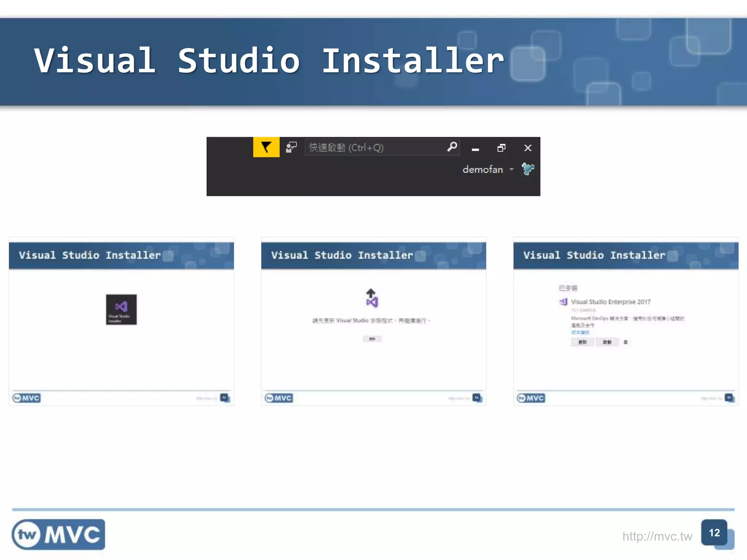The image size is (747, 560).
Task: Click the second grey button under Enterprise 2017
Action: point(607,342)
